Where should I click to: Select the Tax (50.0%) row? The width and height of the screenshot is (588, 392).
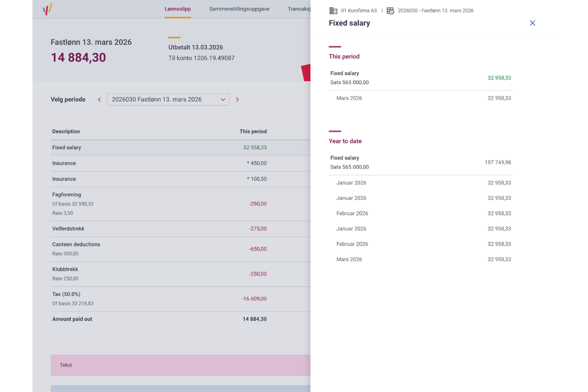point(180,299)
